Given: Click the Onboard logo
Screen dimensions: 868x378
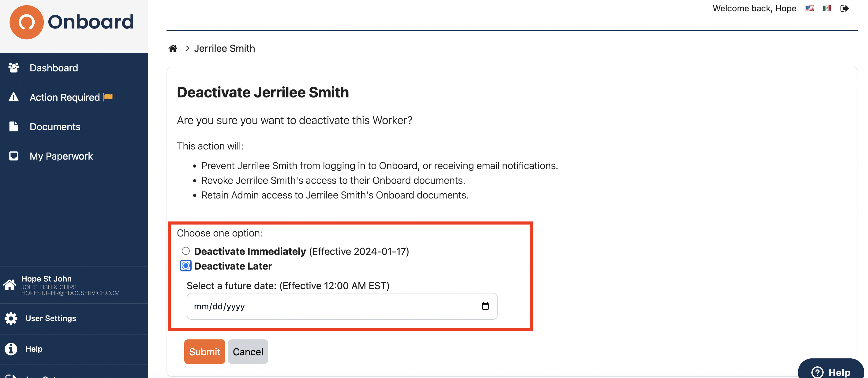Looking at the screenshot, I should tap(72, 22).
